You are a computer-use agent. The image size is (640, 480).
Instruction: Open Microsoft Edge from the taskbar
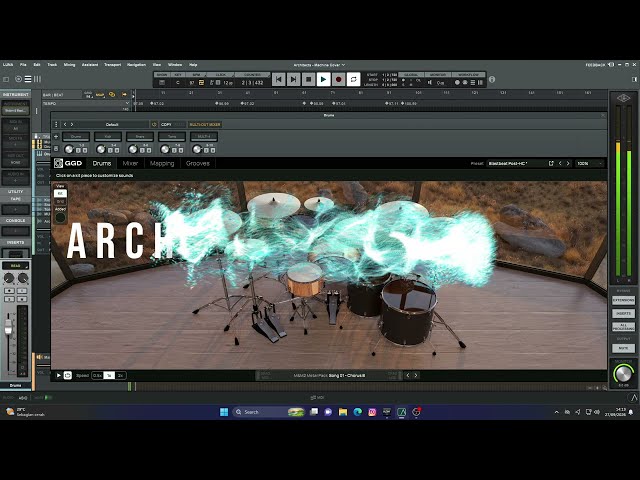point(358,412)
